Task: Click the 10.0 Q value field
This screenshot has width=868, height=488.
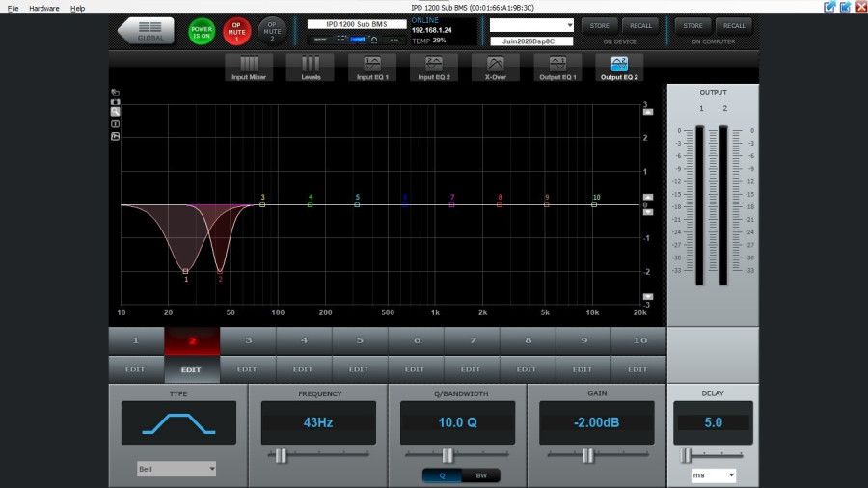Action: click(457, 422)
